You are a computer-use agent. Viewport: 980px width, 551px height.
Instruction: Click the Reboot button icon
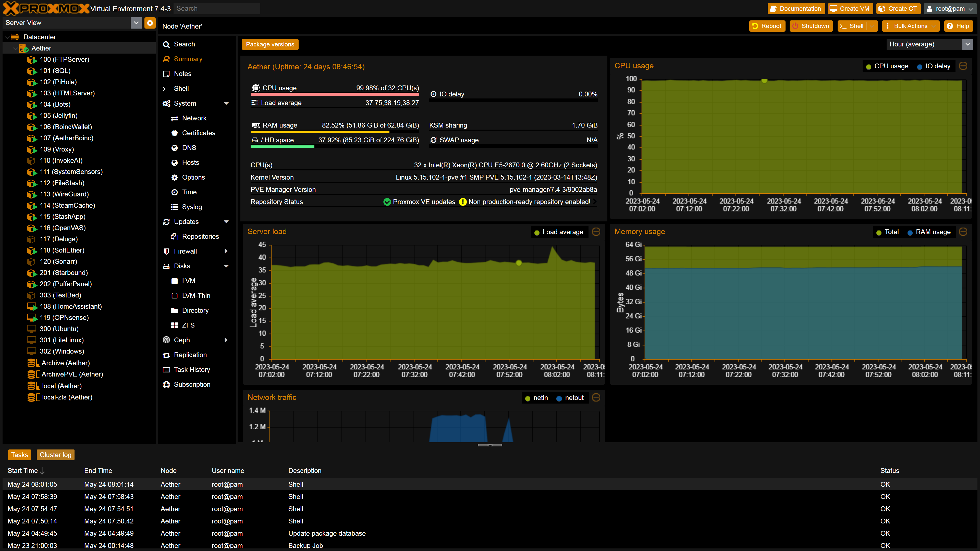coord(755,26)
